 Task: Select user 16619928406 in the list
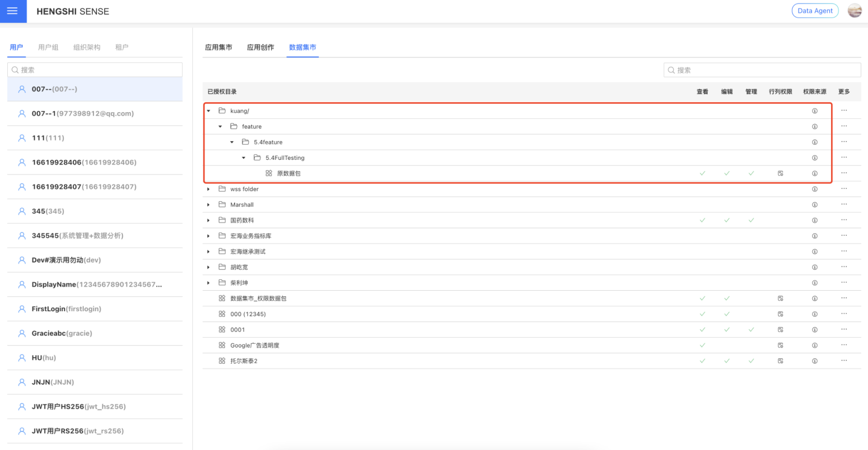pyautogui.click(x=84, y=162)
